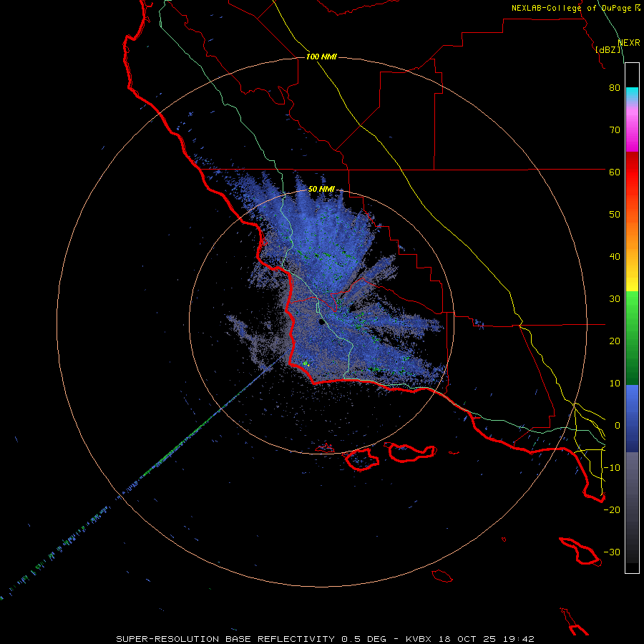Click the 40 value on the dBZ scale
The height and width of the screenshot is (644, 644).
click(615, 257)
